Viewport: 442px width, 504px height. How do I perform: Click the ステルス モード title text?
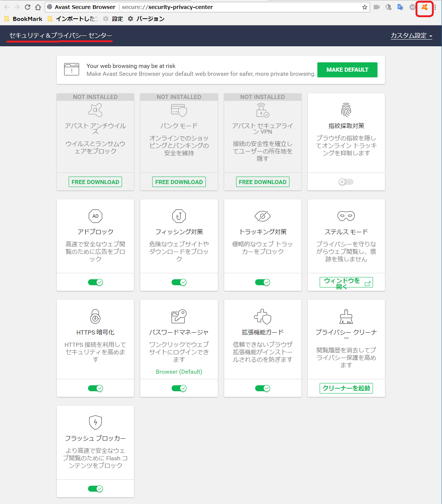346,232
